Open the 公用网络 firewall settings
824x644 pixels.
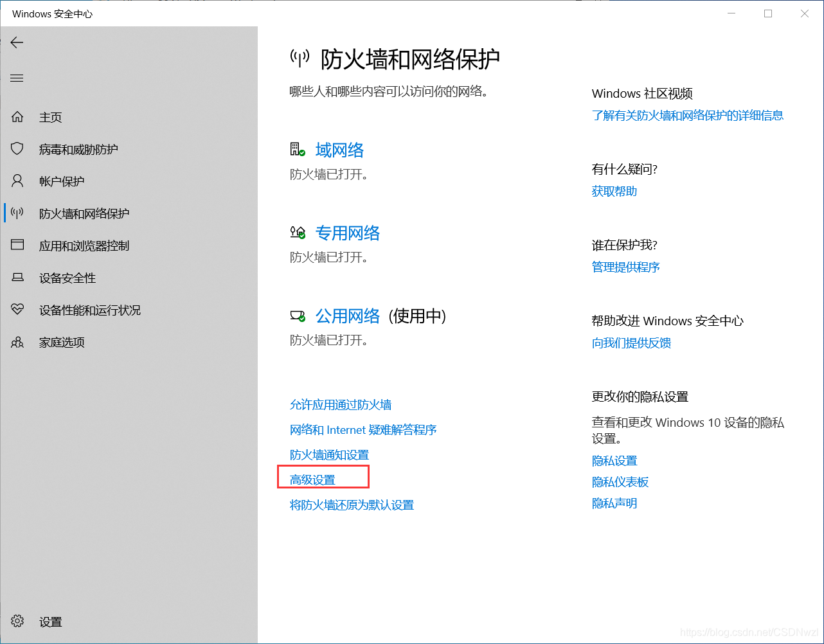348,316
